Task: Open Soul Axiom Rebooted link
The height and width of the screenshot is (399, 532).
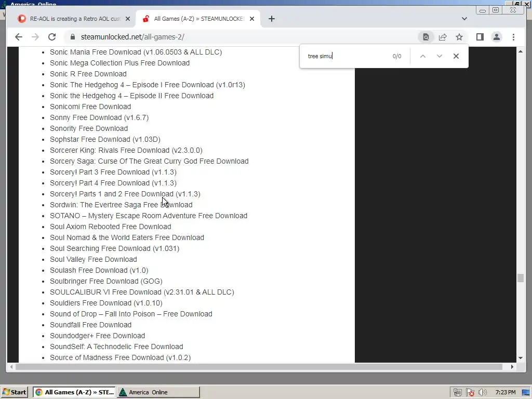Action: click(x=110, y=227)
